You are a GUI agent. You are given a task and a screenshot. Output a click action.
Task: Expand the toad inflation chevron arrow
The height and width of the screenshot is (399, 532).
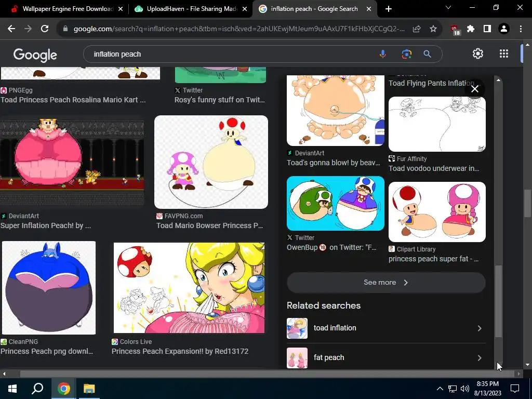[480, 328]
